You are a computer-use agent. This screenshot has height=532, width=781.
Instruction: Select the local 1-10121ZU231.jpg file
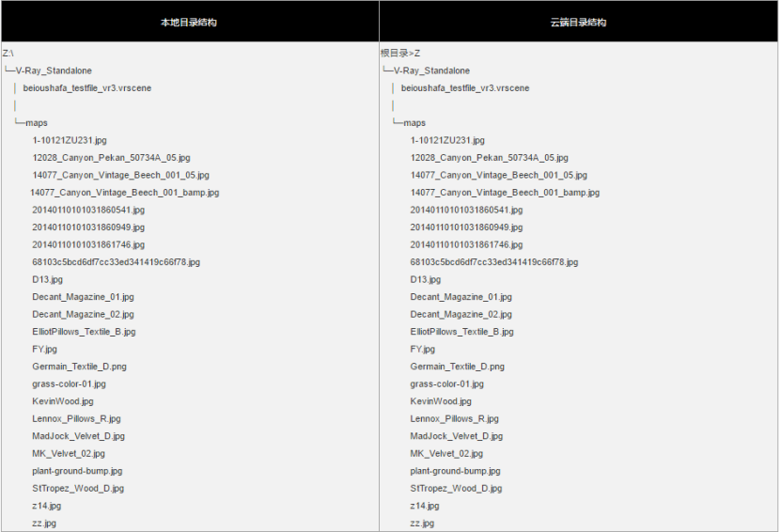(x=70, y=140)
